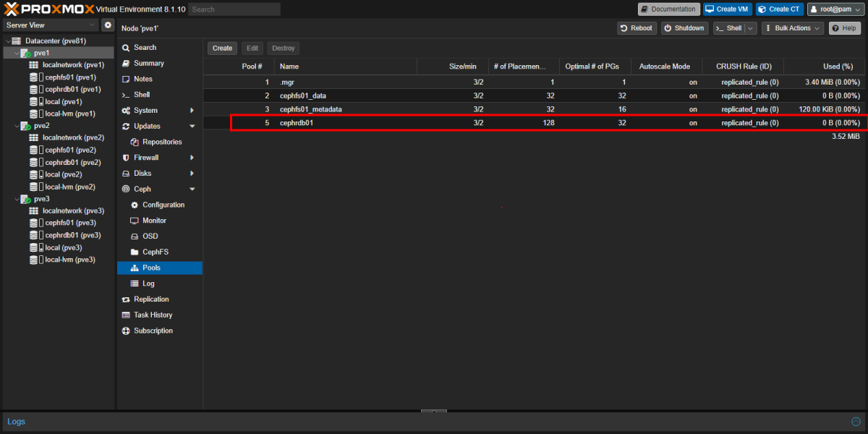Open the root@pam user menu

coord(834,9)
